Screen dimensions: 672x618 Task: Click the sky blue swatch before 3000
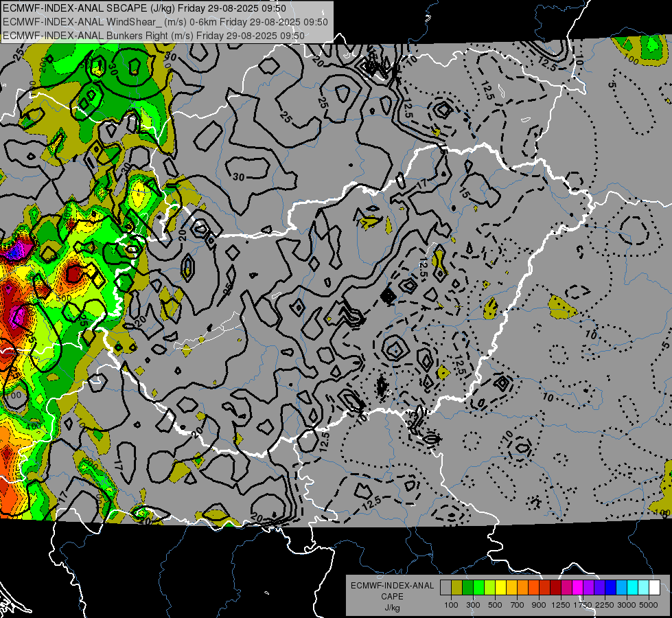pyautogui.click(x=621, y=588)
